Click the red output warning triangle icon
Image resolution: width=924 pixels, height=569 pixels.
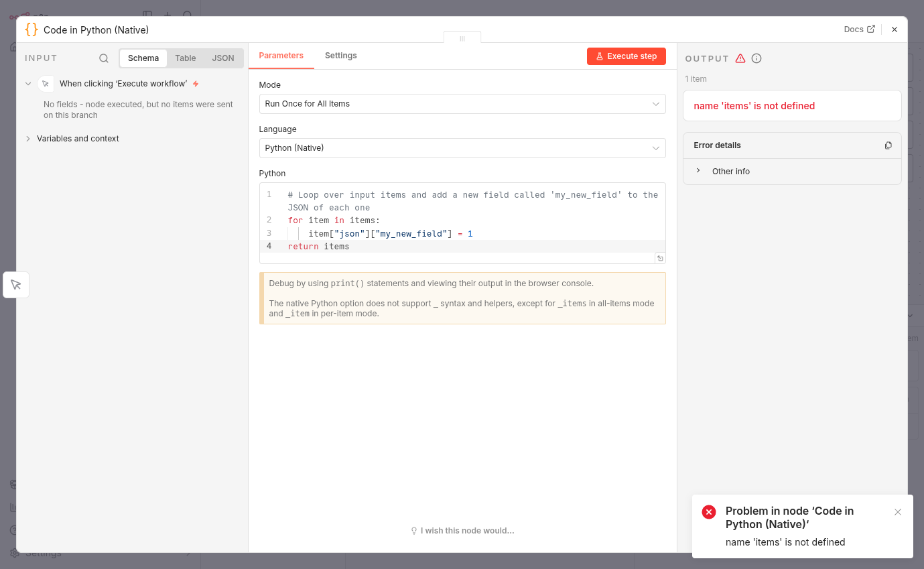tap(740, 58)
